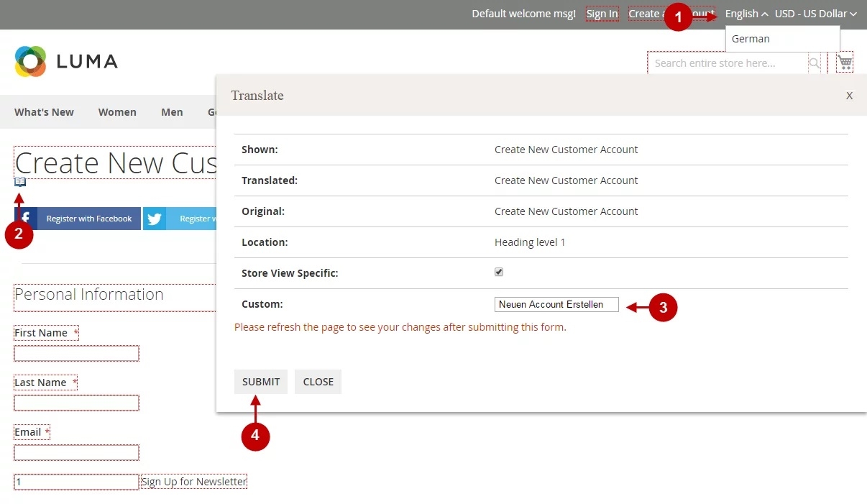The image size is (867, 504).
Task: Click into the Custom translation field
Action: coord(556,304)
